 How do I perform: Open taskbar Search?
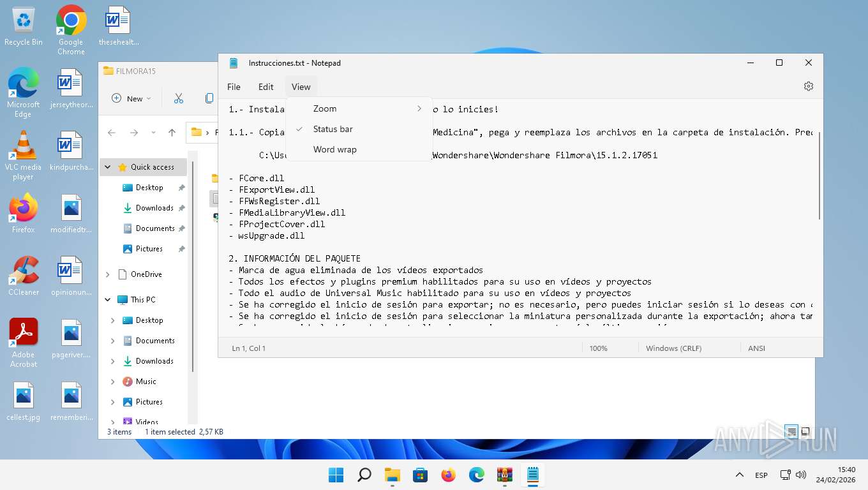click(364, 475)
